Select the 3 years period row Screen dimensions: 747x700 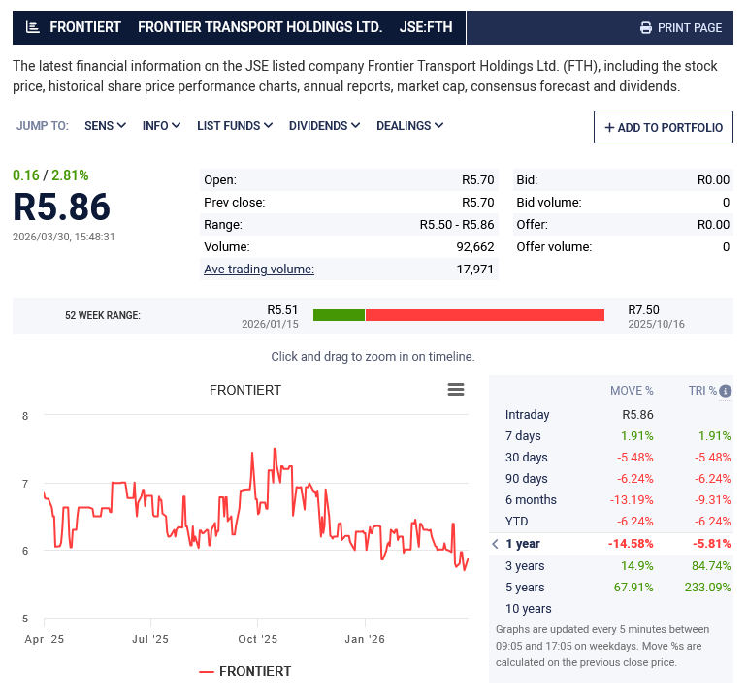(611, 565)
